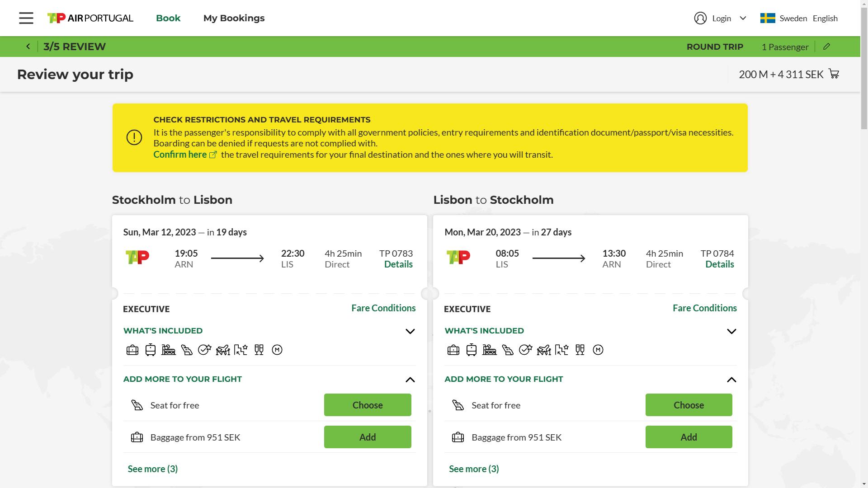Click Confirm here travel requirements link

pos(180,155)
